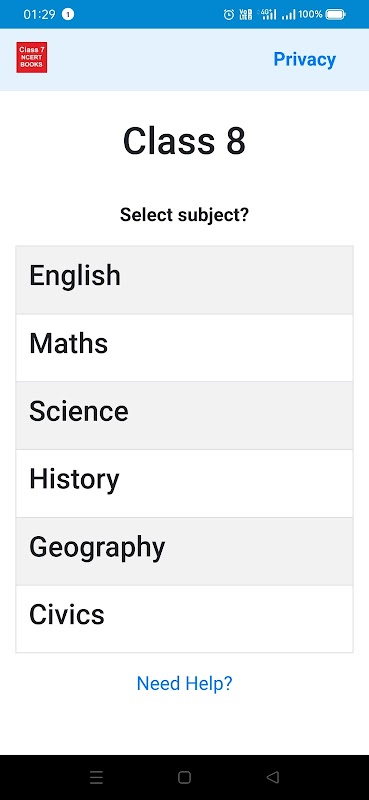Tap the 01:29 clock in status bar
Screen dimensions: 369x800
pyautogui.click(x=39, y=14)
